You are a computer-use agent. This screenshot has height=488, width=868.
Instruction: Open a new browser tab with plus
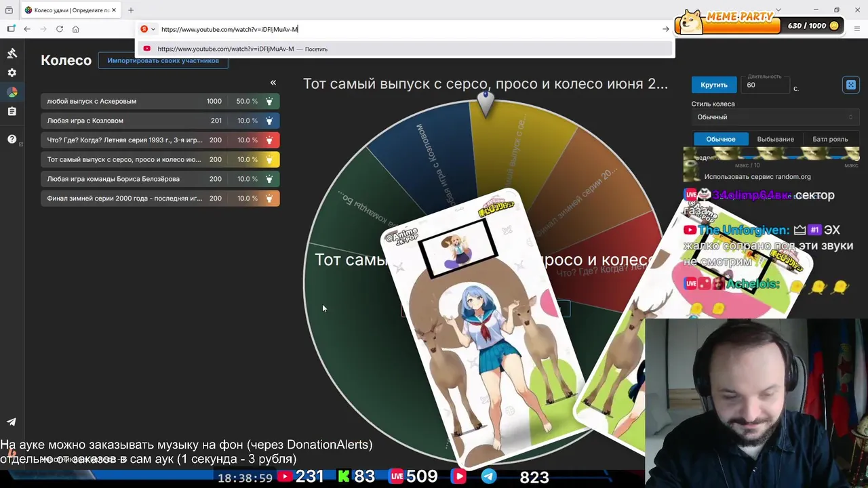click(131, 10)
